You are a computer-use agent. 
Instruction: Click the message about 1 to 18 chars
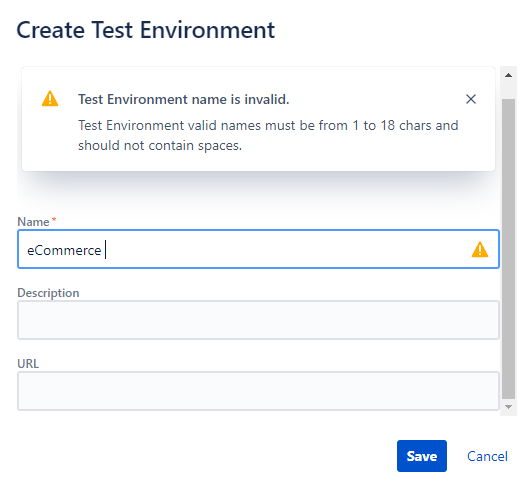click(x=268, y=135)
